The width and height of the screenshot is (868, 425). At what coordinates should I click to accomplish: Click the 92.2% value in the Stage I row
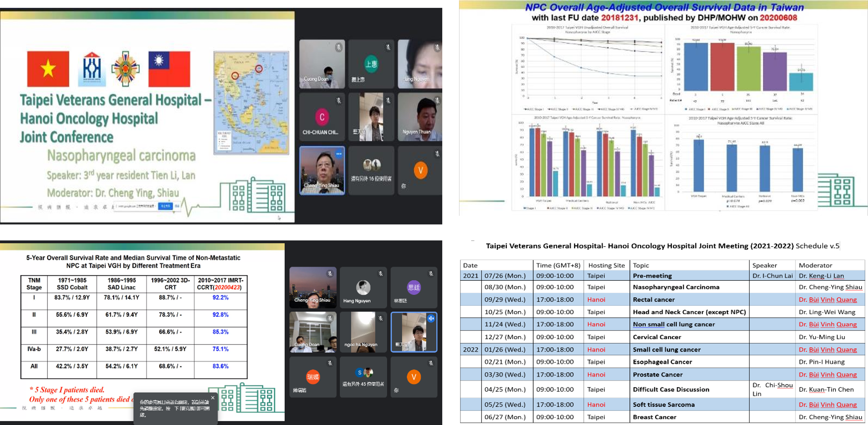tap(220, 297)
